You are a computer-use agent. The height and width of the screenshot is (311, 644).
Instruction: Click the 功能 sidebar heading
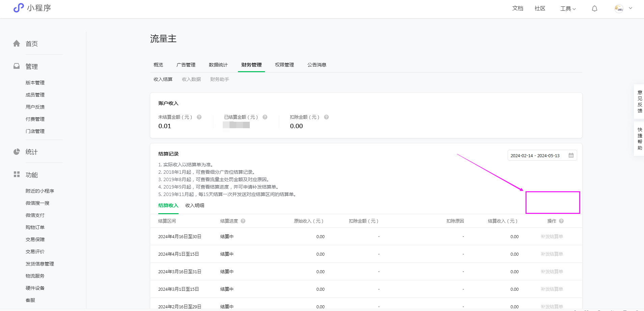[x=32, y=175]
